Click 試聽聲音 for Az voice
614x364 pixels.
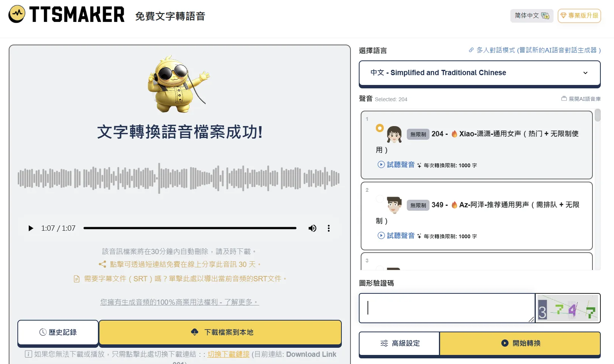point(396,235)
